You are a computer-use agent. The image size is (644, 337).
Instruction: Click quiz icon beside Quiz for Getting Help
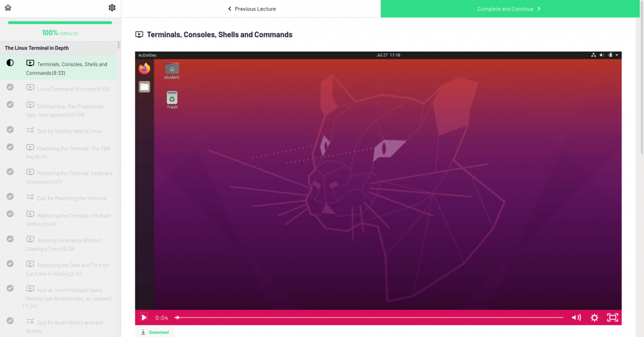click(x=30, y=130)
